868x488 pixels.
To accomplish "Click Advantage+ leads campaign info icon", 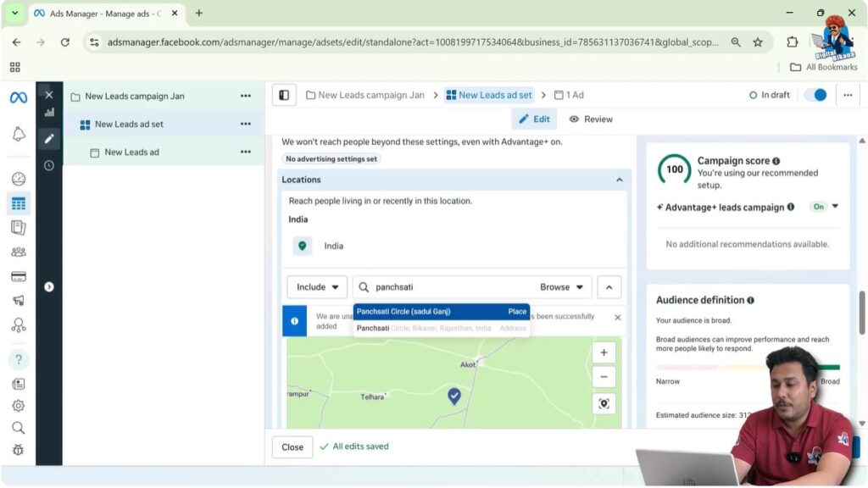I will tap(791, 207).
